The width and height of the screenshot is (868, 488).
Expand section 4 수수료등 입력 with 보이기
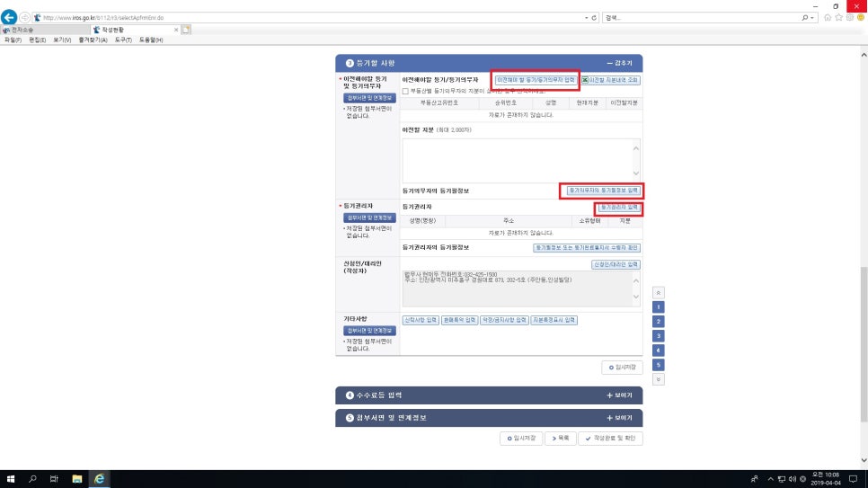619,395
